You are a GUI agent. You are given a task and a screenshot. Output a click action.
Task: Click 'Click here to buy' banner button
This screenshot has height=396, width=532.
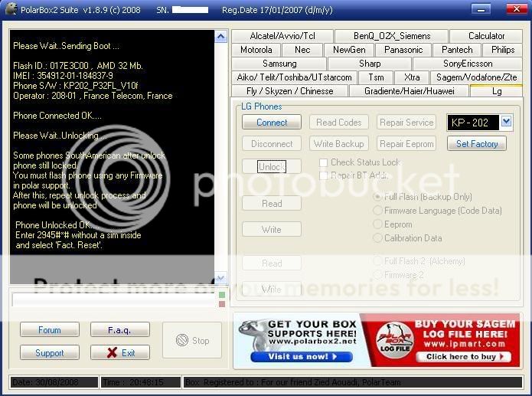463,357
